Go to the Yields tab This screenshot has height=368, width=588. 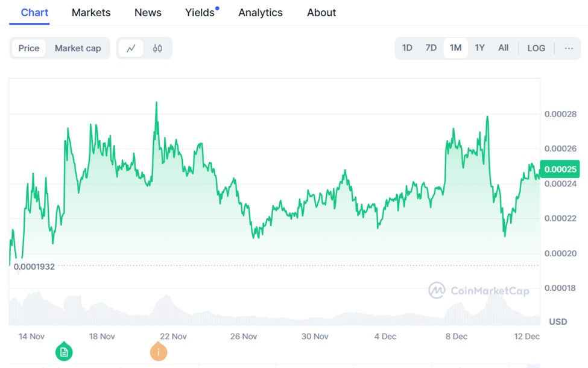pos(200,13)
